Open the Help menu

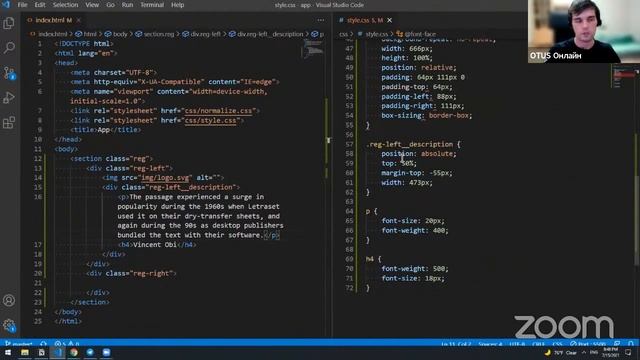[178, 5]
